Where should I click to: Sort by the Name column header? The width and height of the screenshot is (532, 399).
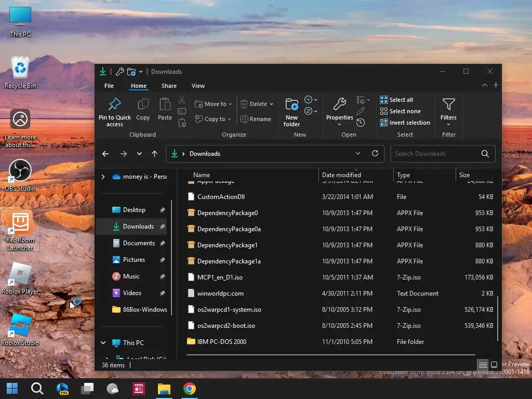click(202, 175)
